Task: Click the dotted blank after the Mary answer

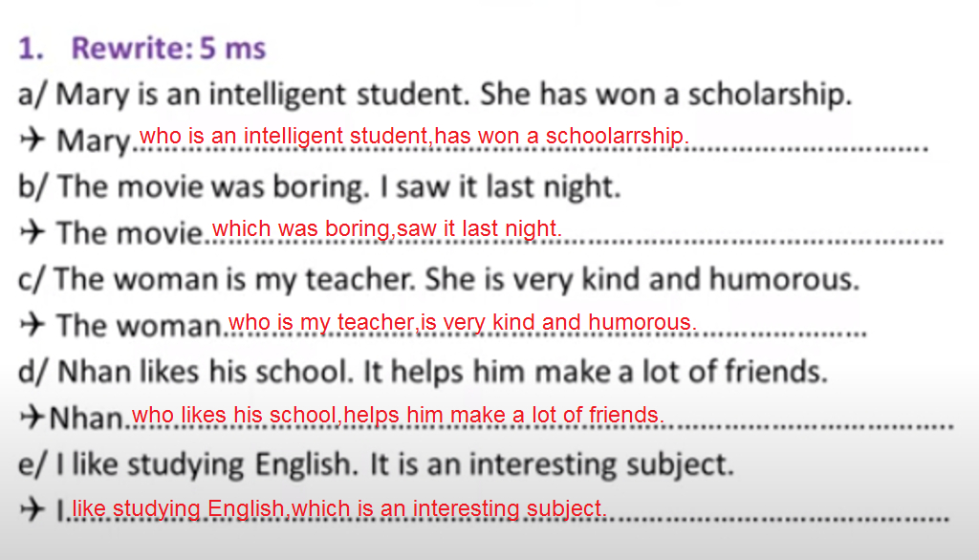Action: pos(809,148)
